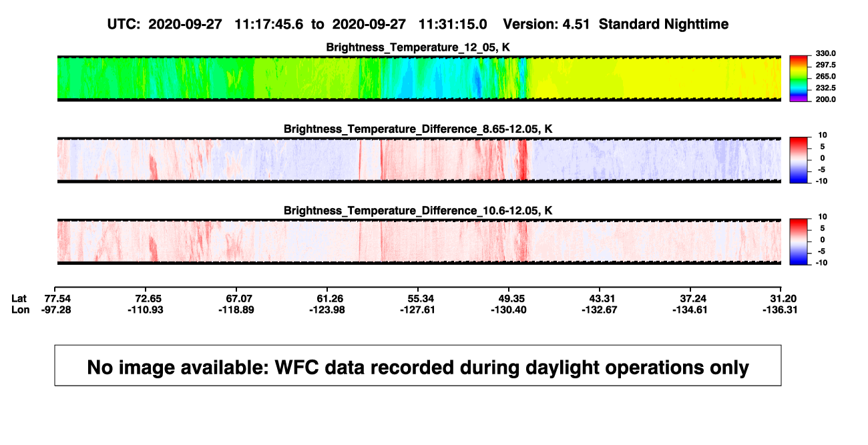Viewport: 868px width, 445px height.
Task: Click the 265.0 color bar label
Action: [x=827, y=77]
